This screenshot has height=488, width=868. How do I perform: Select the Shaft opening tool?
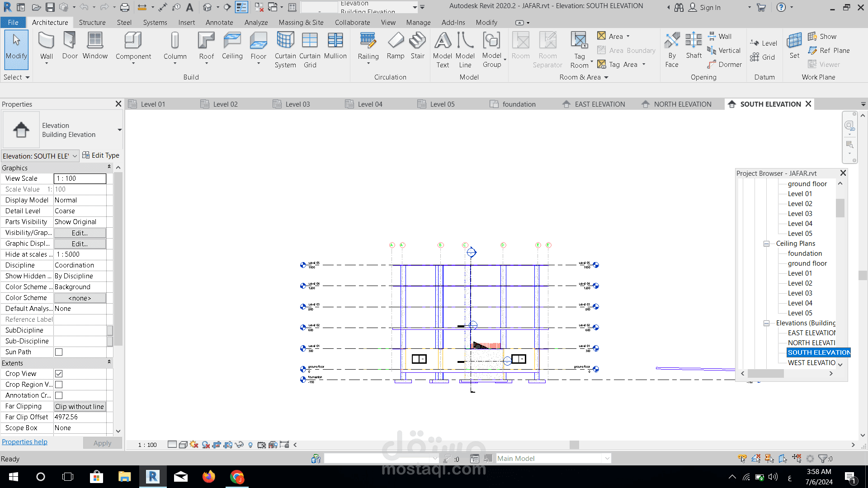click(x=693, y=46)
